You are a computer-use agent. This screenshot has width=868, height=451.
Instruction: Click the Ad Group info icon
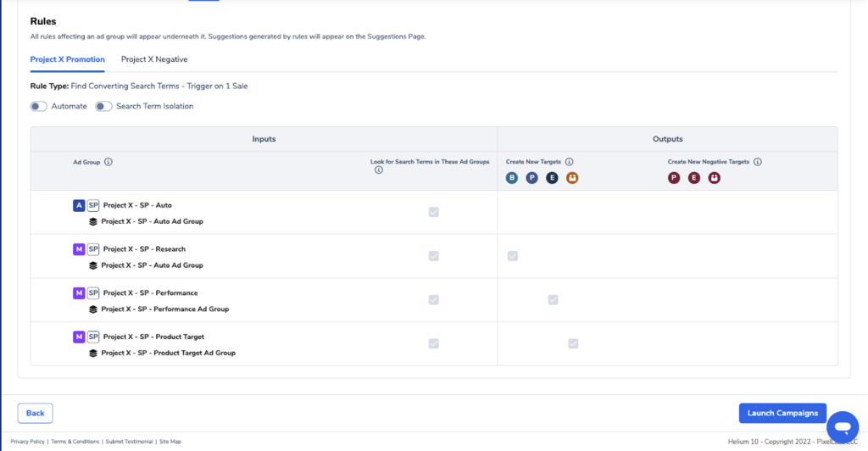point(108,162)
